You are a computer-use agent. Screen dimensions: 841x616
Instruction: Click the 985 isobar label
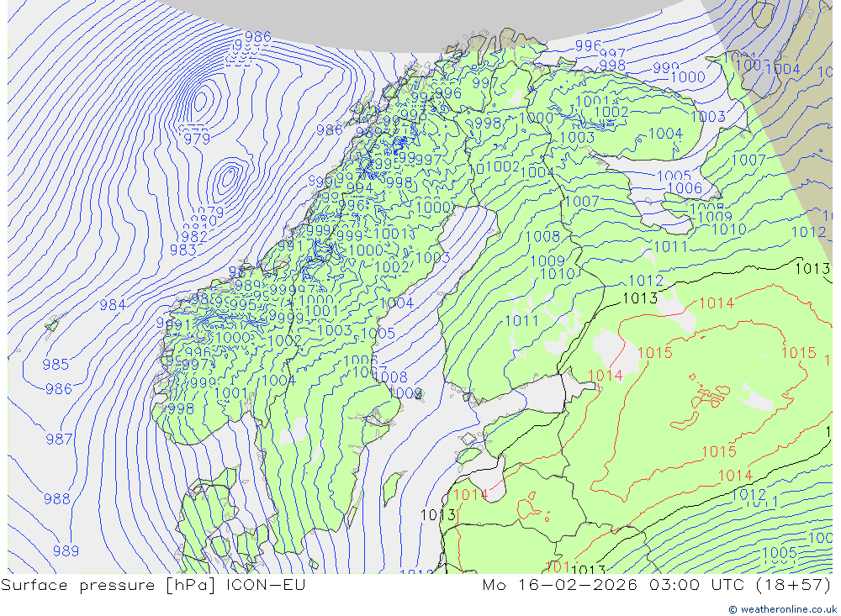click(x=56, y=365)
